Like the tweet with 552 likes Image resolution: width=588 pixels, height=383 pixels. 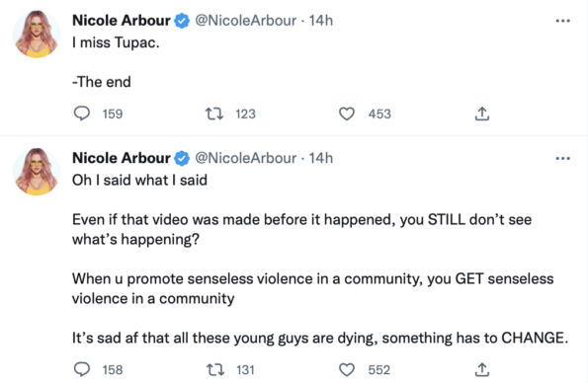(x=347, y=370)
